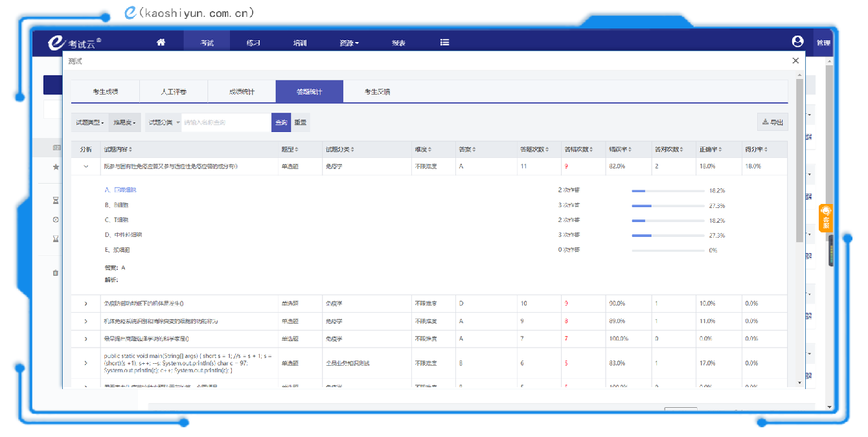Sort table by 答题次数 column

coord(548,150)
